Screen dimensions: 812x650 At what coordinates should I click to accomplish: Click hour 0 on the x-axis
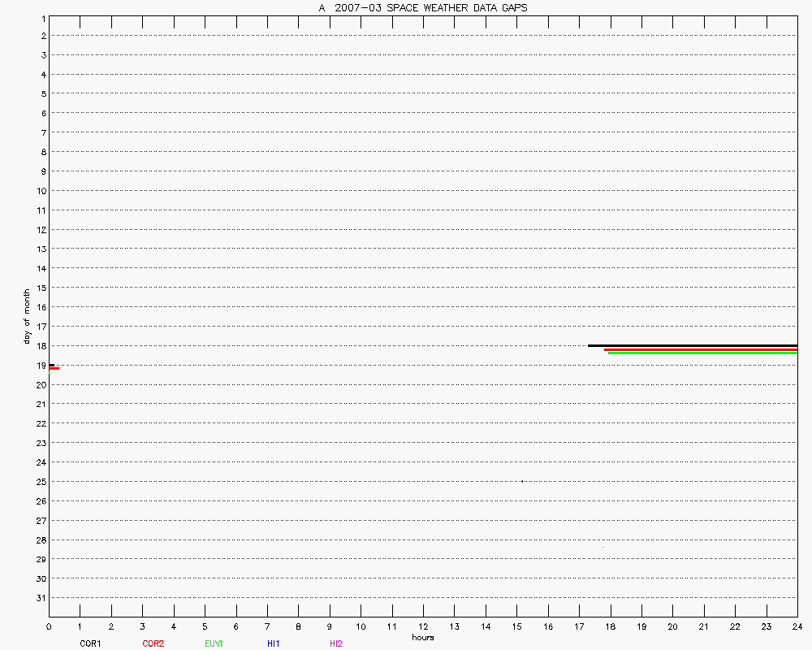coord(49,626)
